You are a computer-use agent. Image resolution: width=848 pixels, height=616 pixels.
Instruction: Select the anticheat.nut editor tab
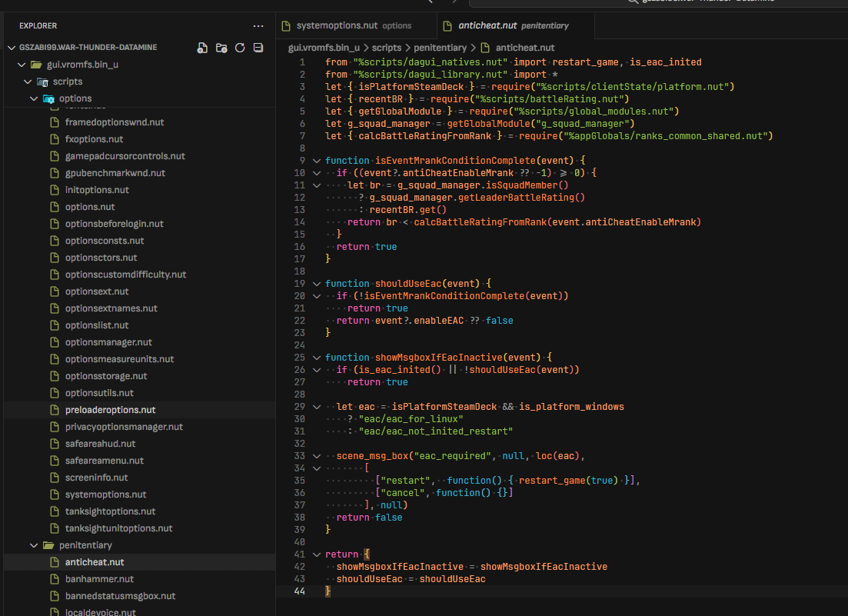(x=515, y=25)
